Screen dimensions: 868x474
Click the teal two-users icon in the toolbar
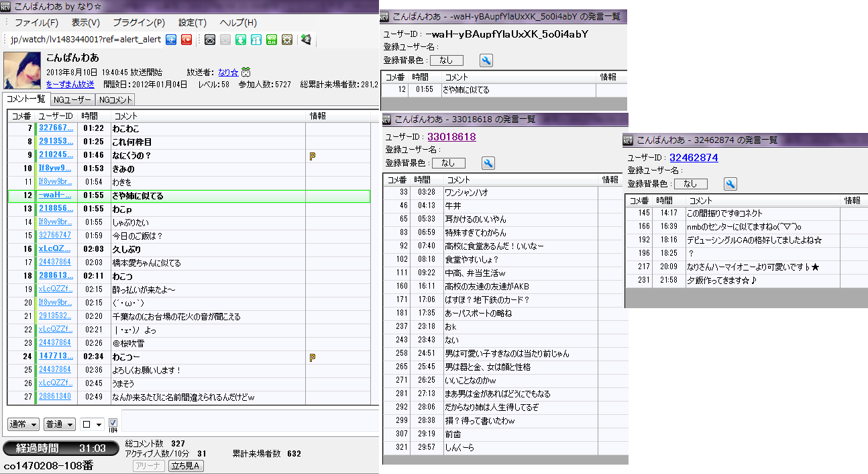pyautogui.click(x=256, y=40)
